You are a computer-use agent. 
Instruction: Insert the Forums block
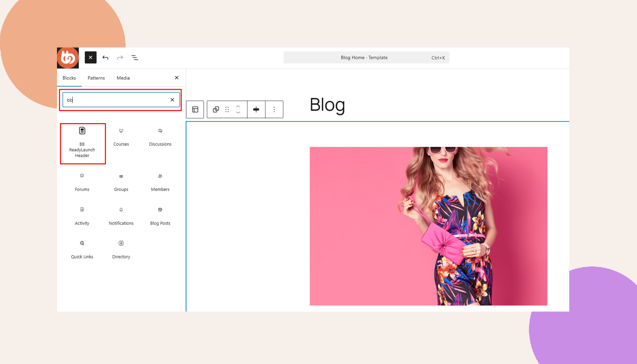[x=82, y=183]
